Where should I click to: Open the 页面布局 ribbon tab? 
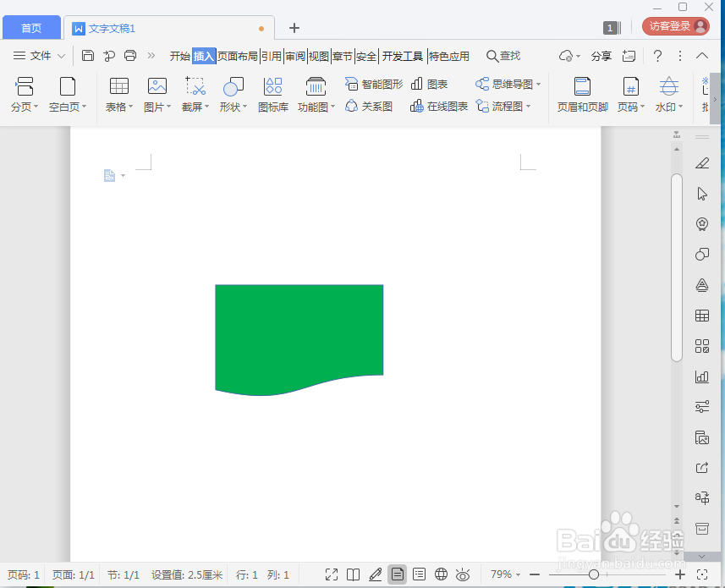click(x=237, y=56)
